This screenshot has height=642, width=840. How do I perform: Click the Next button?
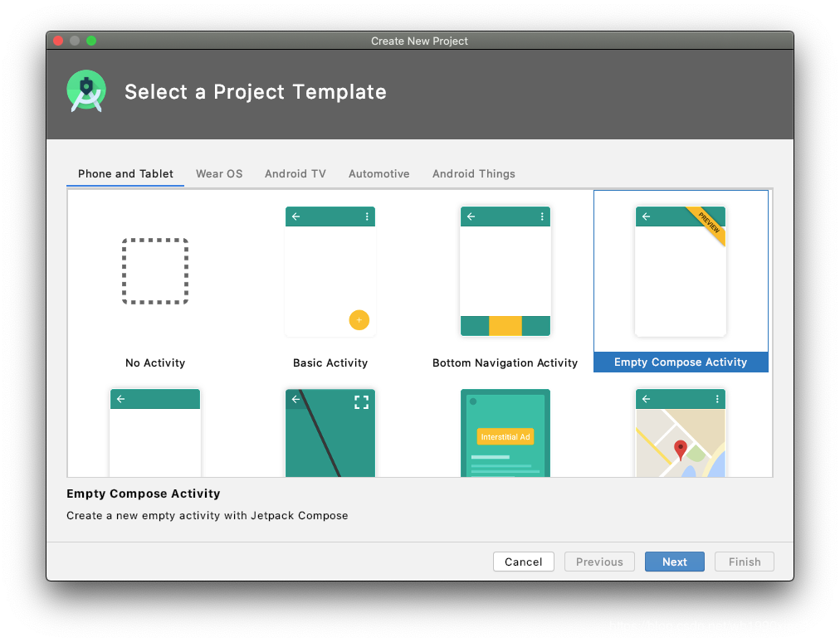(x=675, y=562)
